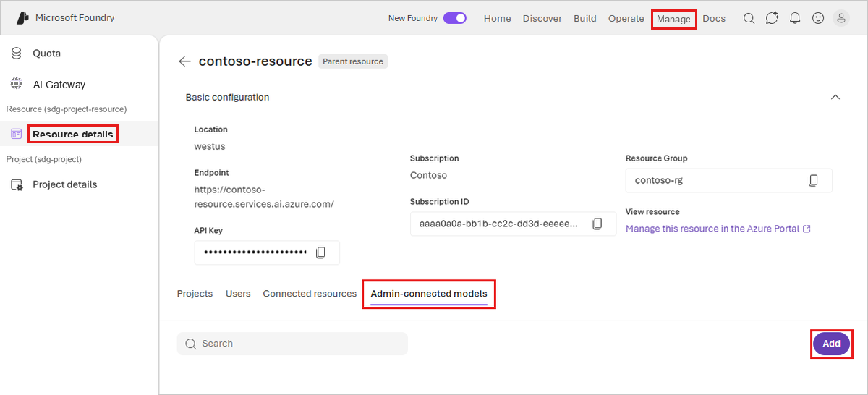The width and height of the screenshot is (868, 395).
Task: Click the endpoint URL text
Action: [264, 197]
